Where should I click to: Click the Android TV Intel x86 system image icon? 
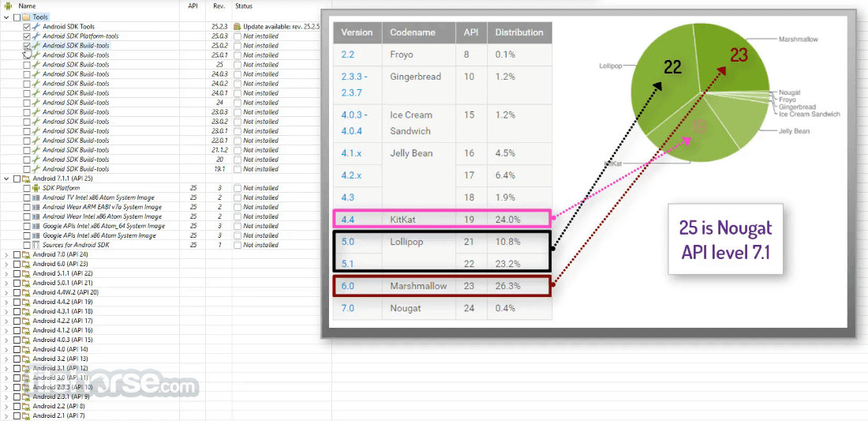(x=36, y=197)
